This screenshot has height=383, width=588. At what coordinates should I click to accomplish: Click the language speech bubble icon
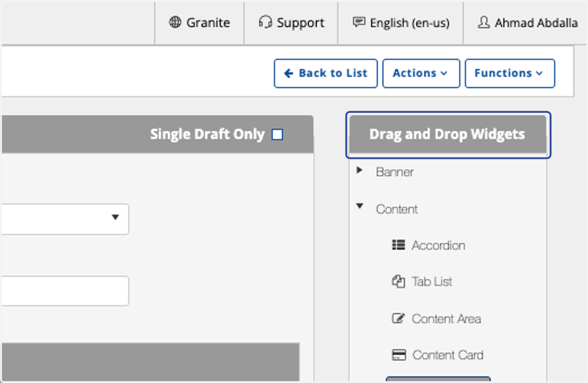(359, 23)
